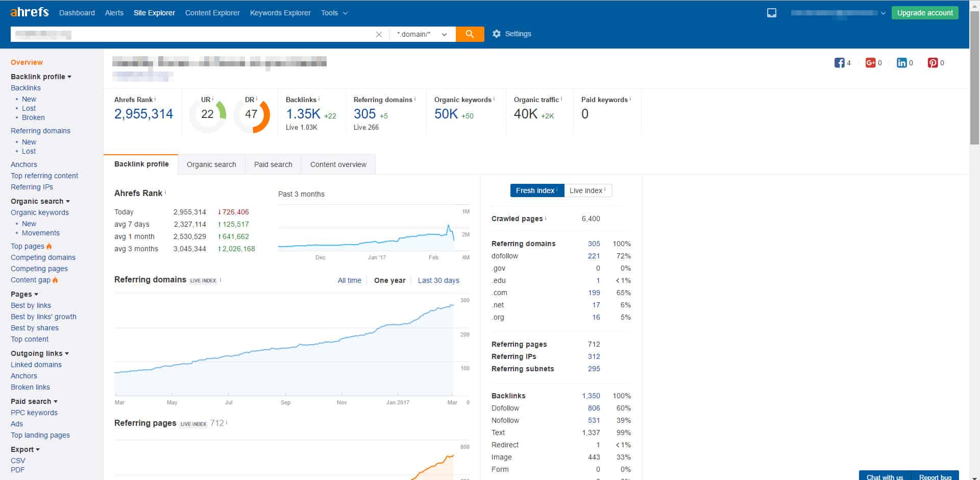The height and width of the screenshot is (480, 980).
Task: Switch to the Paid search tab
Action: (273, 164)
